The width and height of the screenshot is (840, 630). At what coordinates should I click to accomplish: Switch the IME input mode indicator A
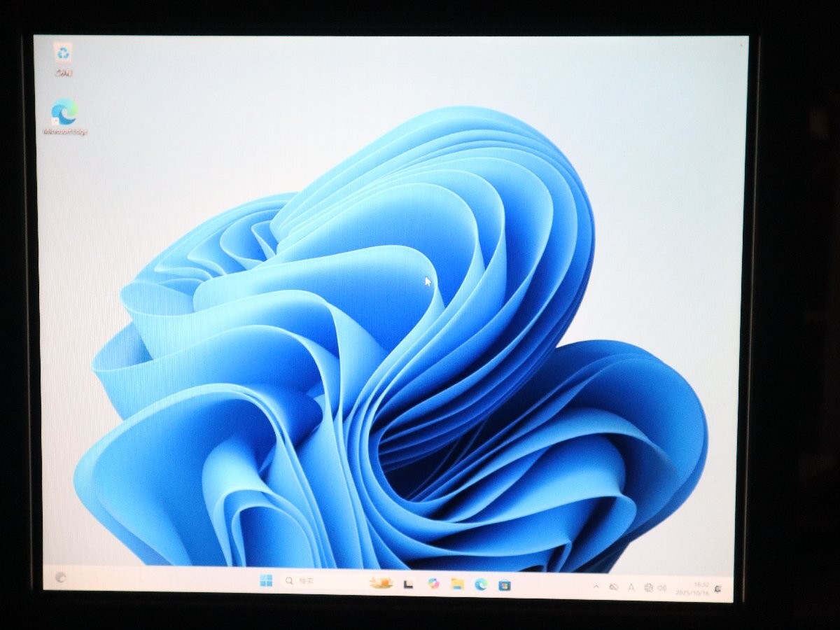(631, 588)
